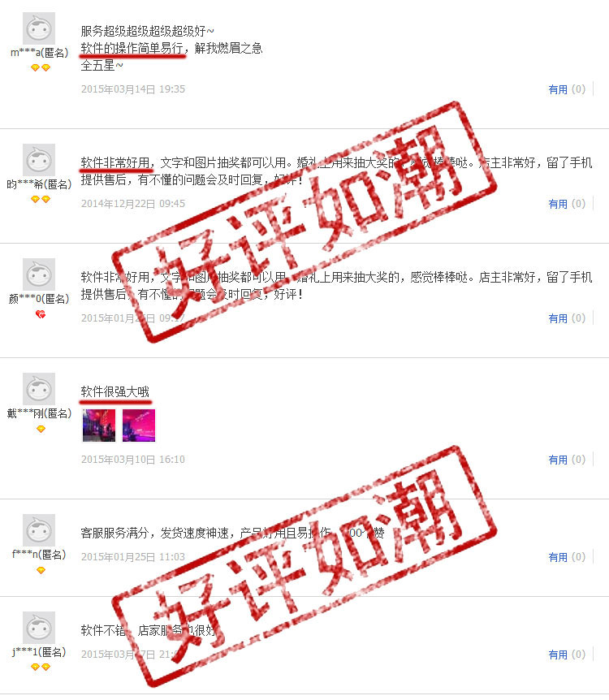Open second pink review photo thumbnail
The image size is (609, 700).
point(139,426)
